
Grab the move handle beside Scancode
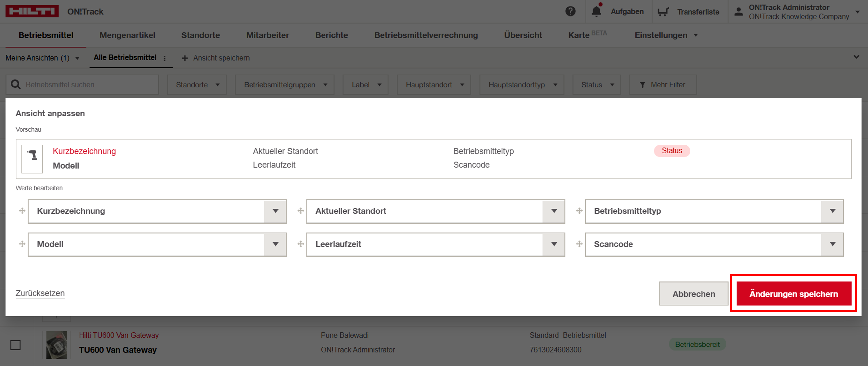(x=579, y=244)
